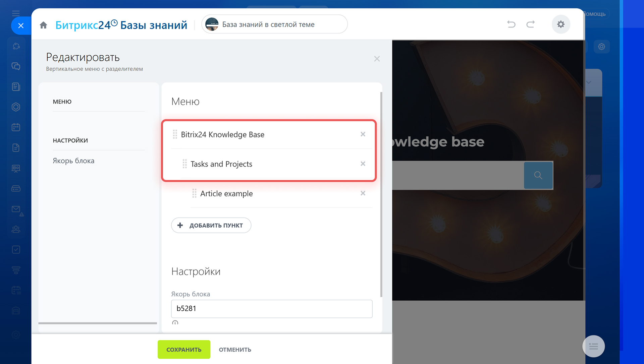The image size is (644, 364).
Task: Open База знаний в светлой теме selector
Action: click(274, 24)
